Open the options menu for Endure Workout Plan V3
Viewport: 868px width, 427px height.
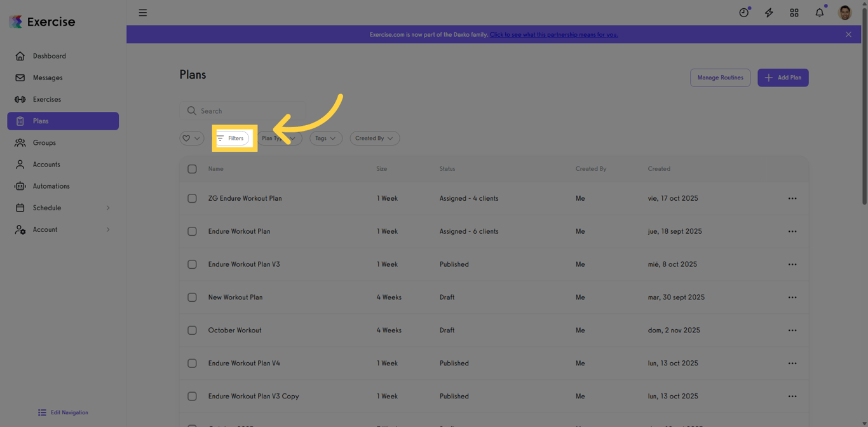(x=792, y=264)
